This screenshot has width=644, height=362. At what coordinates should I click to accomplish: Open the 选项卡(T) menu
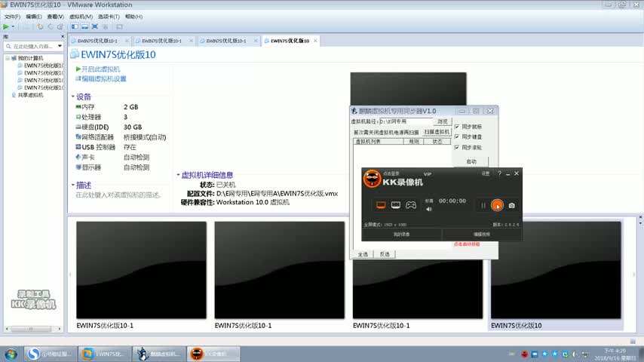pyautogui.click(x=109, y=17)
